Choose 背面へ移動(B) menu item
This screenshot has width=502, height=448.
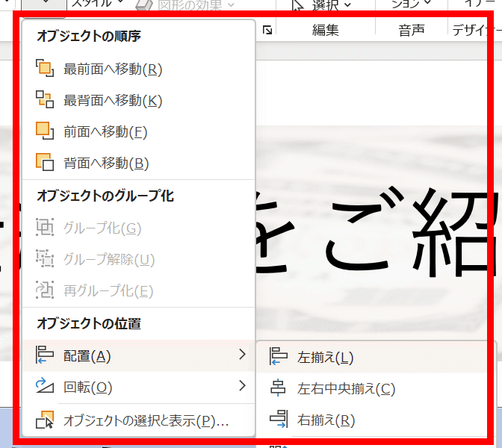(x=139, y=163)
